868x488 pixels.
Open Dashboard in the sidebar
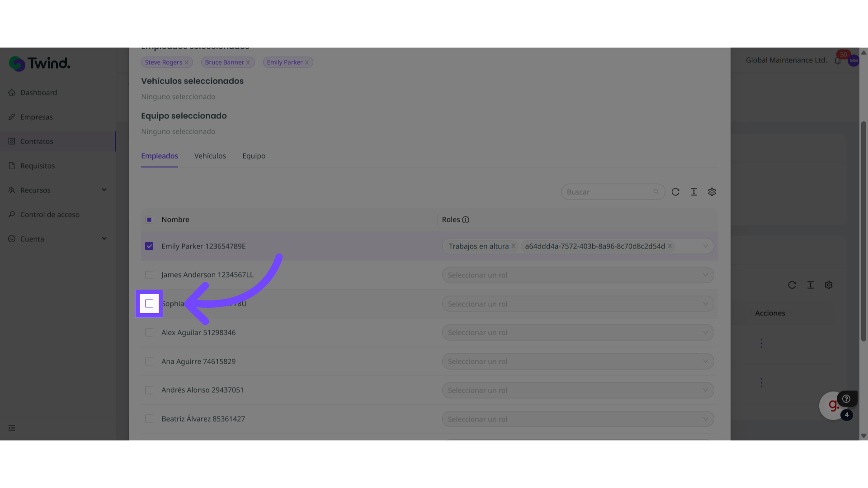point(38,93)
